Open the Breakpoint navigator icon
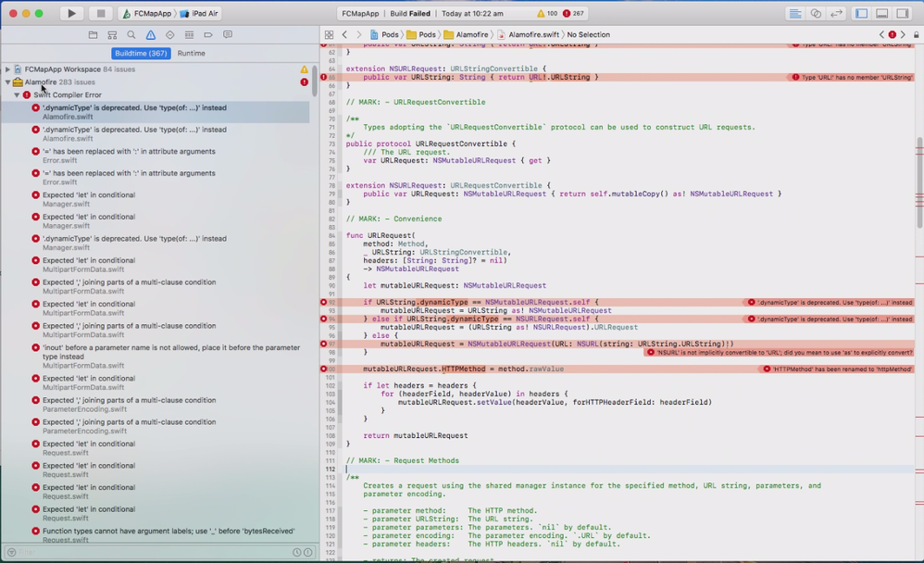Viewport: 924px width, 563px height. (208, 35)
